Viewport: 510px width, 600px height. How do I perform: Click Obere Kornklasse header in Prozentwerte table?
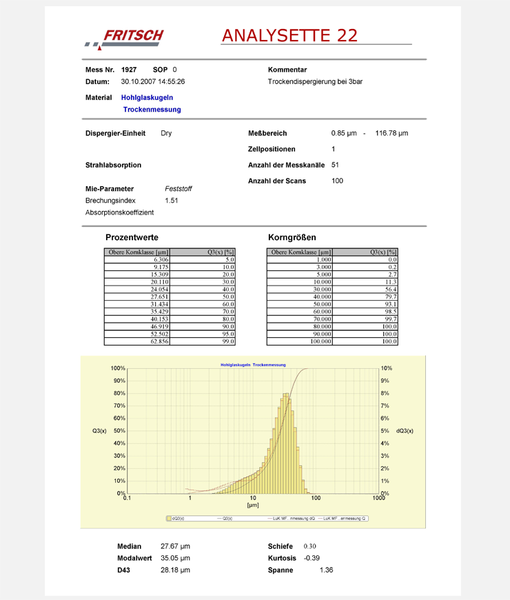(137, 252)
